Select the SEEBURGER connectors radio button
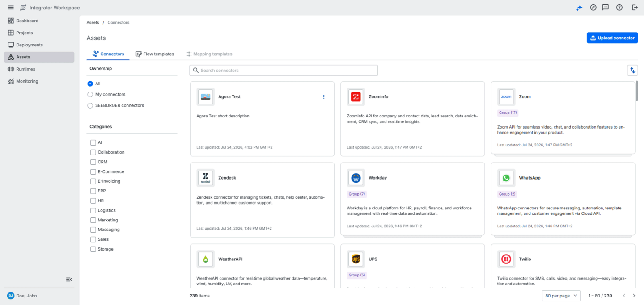 (90, 106)
